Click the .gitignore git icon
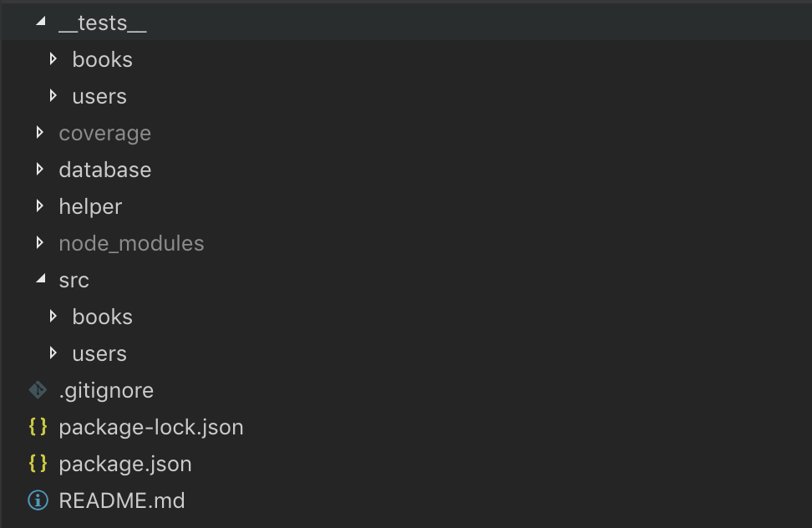 tap(38, 390)
